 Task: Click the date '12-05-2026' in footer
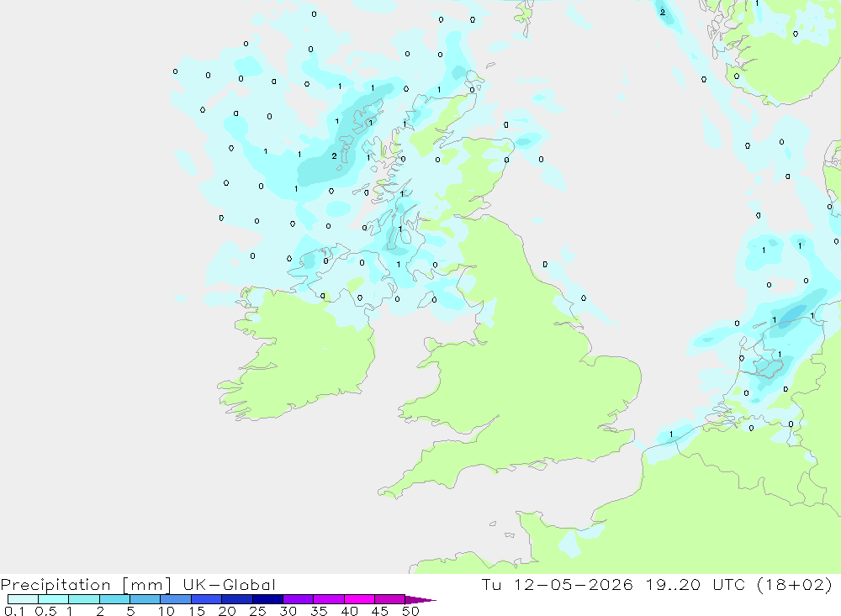coord(574,585)
